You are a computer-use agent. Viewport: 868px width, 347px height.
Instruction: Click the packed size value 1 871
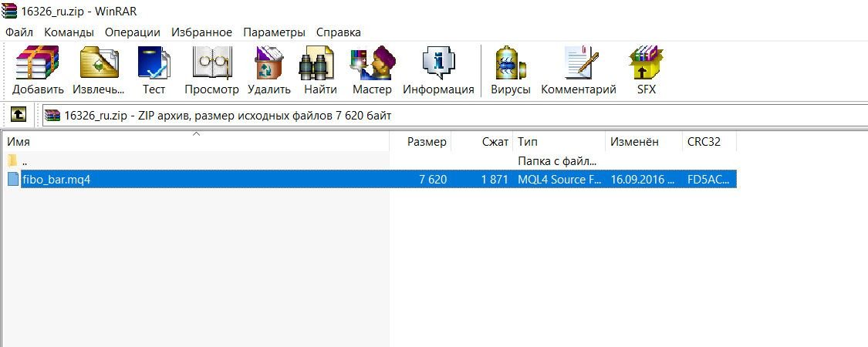point(495,180)
